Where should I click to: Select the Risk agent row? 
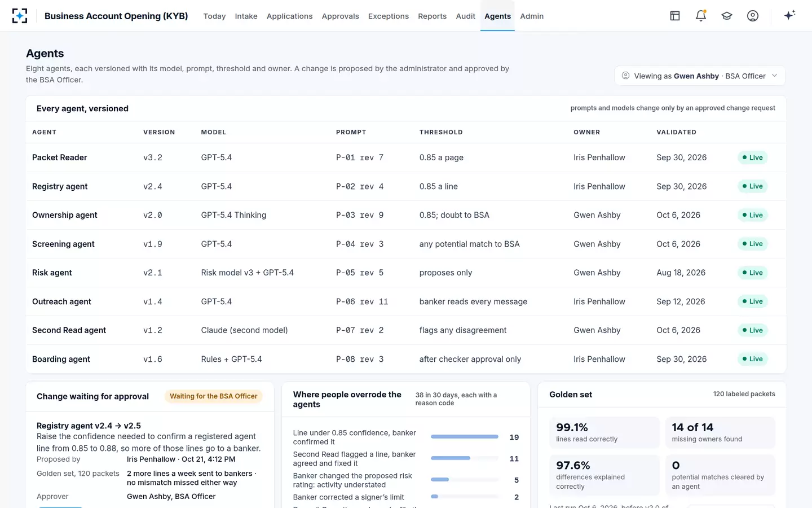pos(406,273)
